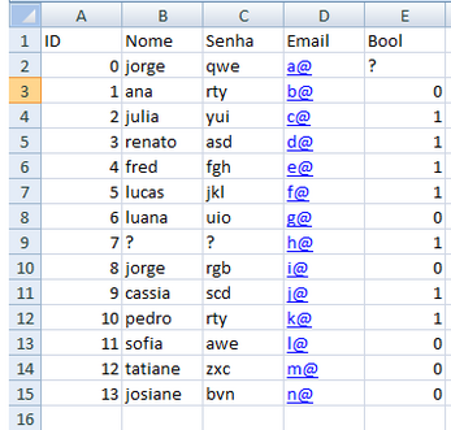451x430 pixels.
Task: Open the k@ email link
Action: coord(299,318)
